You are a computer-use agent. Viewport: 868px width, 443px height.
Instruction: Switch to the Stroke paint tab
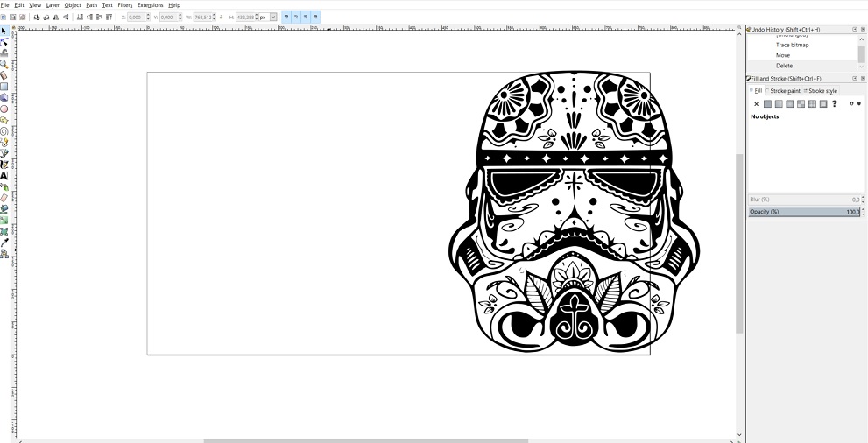[x=786, y=91]
